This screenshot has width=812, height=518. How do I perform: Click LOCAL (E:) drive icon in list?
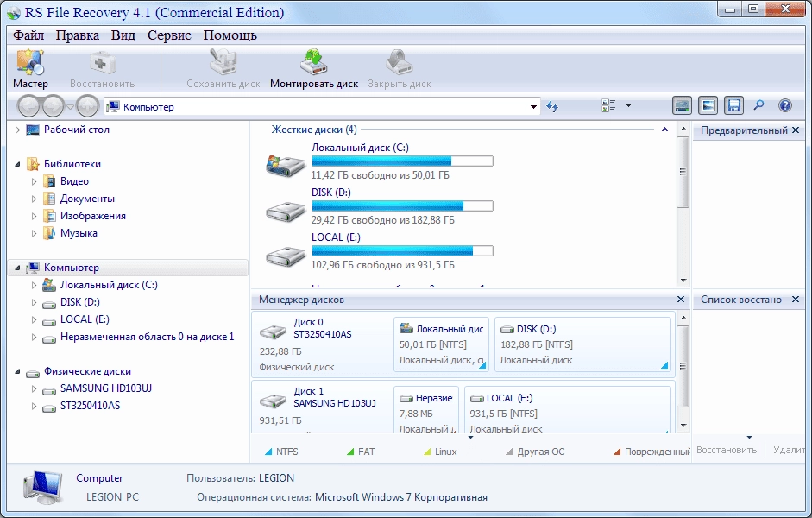pos(286,256)
